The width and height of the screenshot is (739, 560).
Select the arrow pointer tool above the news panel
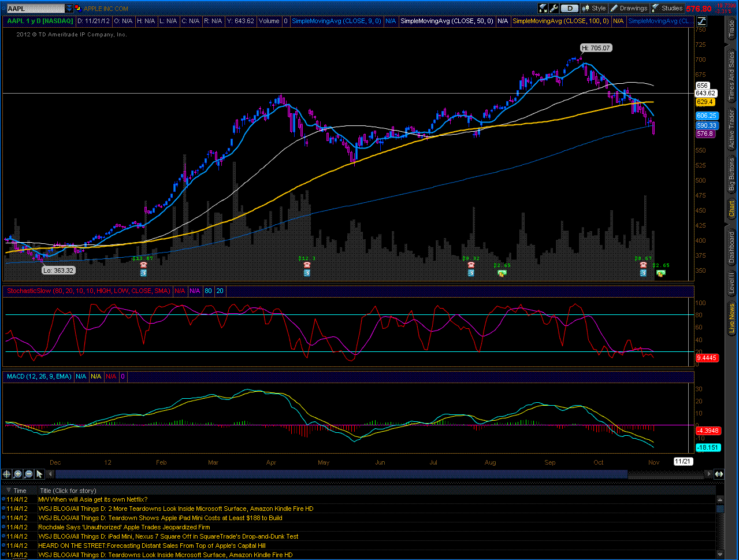[39, 474]
